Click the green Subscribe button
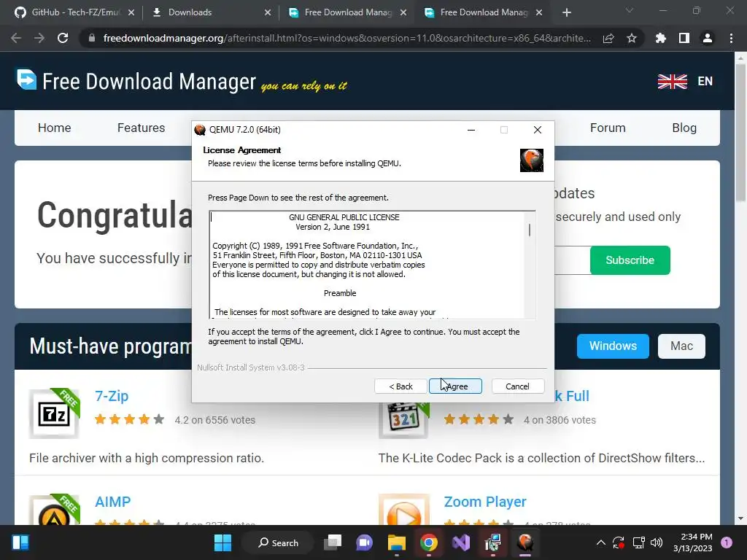 tap(630, 260)
